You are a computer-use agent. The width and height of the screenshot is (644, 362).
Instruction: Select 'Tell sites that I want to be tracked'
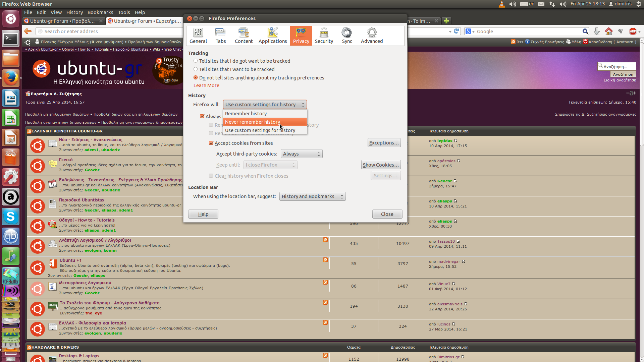coord(196,69)
